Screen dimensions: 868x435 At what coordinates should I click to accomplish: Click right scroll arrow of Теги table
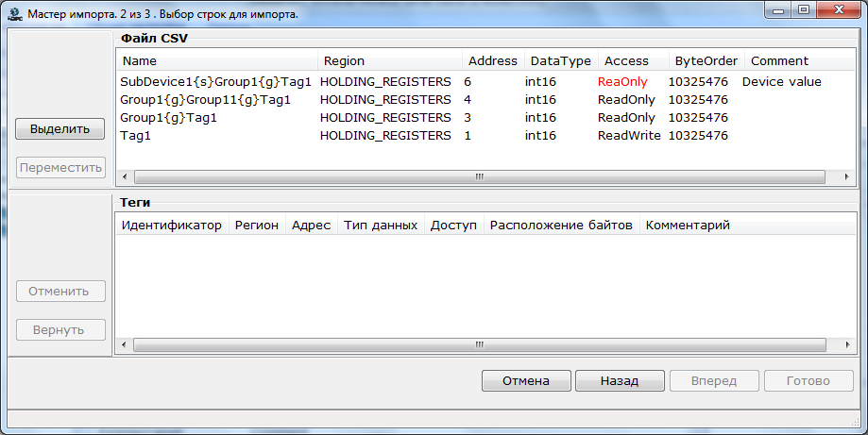(x=847, y=345)
